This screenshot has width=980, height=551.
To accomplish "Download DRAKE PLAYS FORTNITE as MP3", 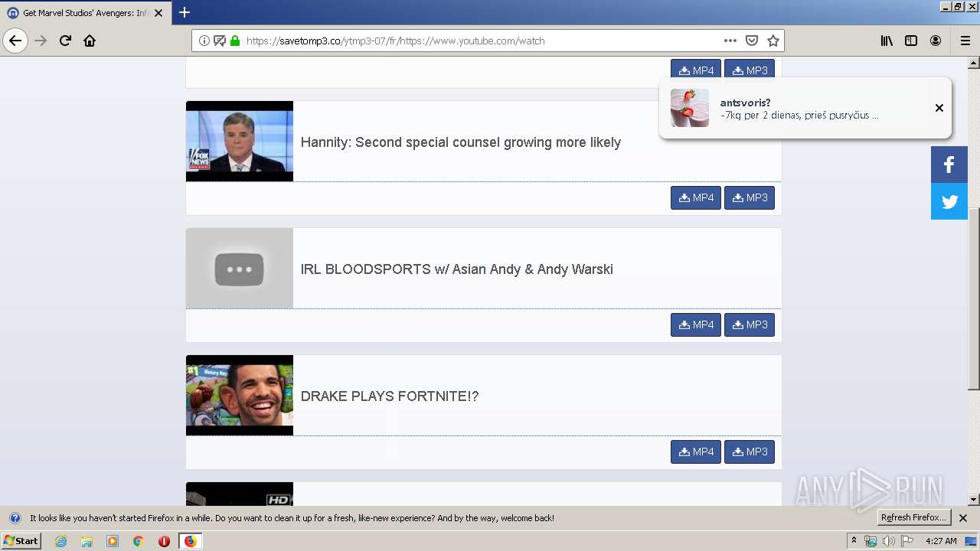I will coord(750,452).
